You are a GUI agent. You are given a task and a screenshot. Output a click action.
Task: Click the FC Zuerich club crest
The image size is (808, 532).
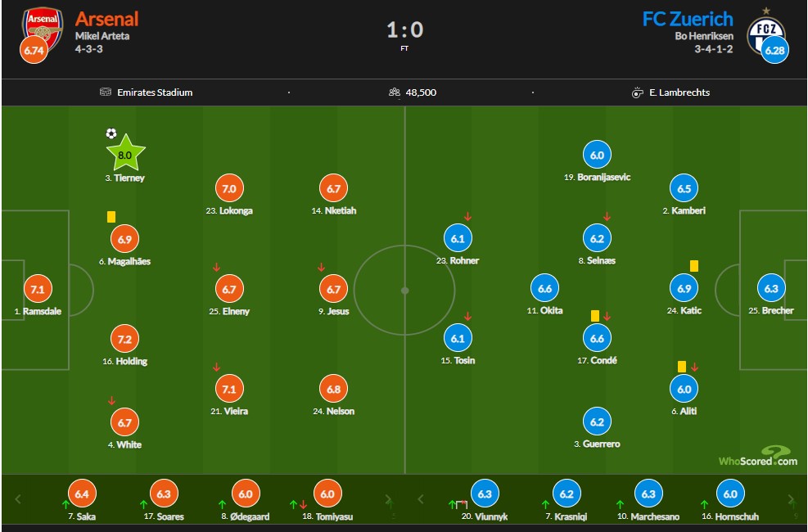766,34
